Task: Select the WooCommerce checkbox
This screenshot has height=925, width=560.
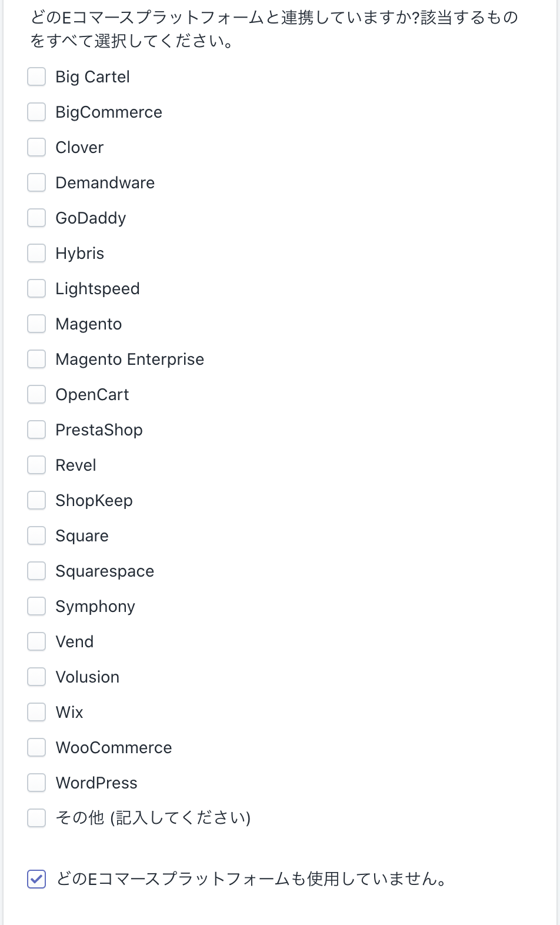Action: point(36,748)
